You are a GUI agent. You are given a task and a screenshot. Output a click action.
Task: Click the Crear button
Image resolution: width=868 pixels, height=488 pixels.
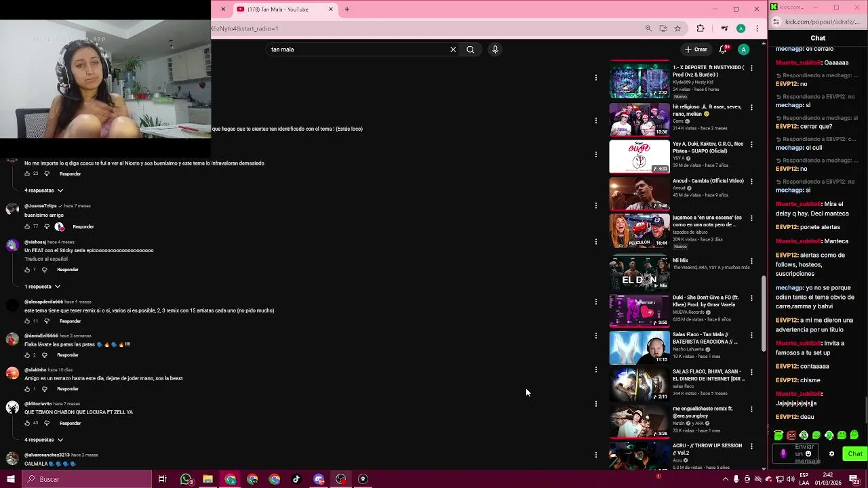click(696, 49)
